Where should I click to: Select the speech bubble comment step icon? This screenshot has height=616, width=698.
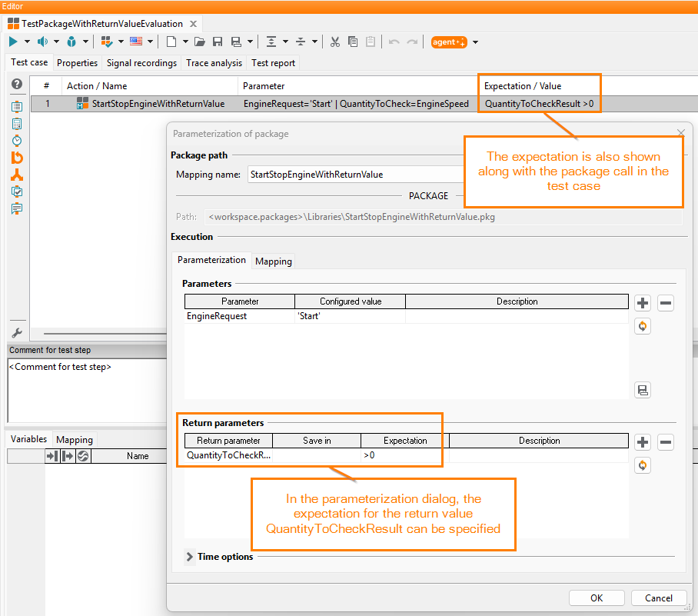pos(17,208)
